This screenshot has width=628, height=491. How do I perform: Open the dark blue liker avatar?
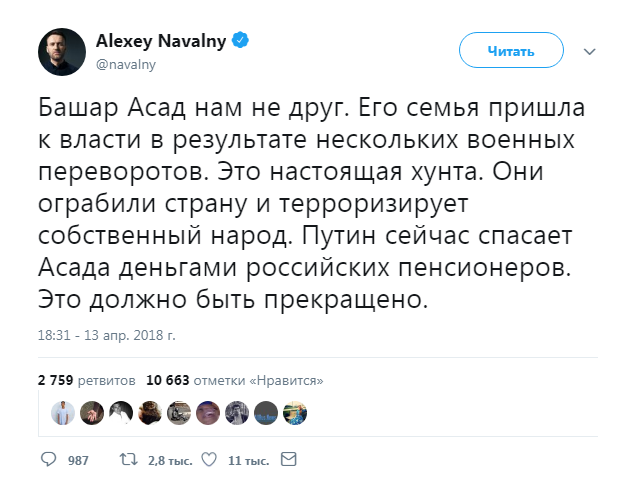(266, 413)
